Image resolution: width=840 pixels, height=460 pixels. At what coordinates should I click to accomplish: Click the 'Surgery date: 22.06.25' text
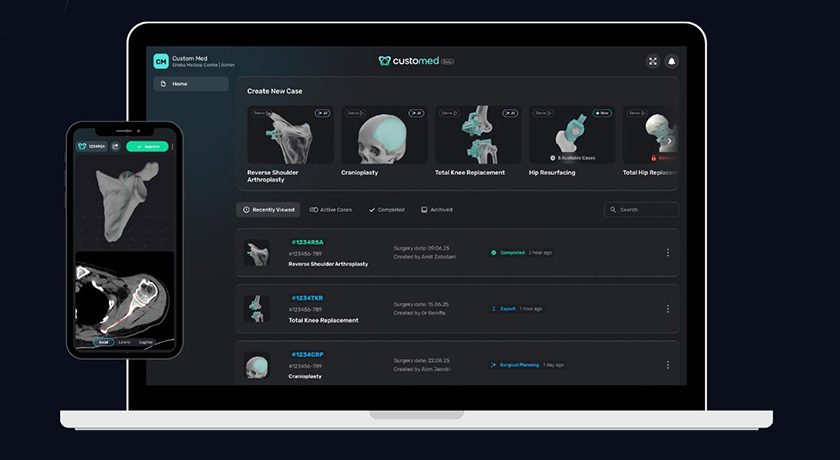click(x=422, y=360)
